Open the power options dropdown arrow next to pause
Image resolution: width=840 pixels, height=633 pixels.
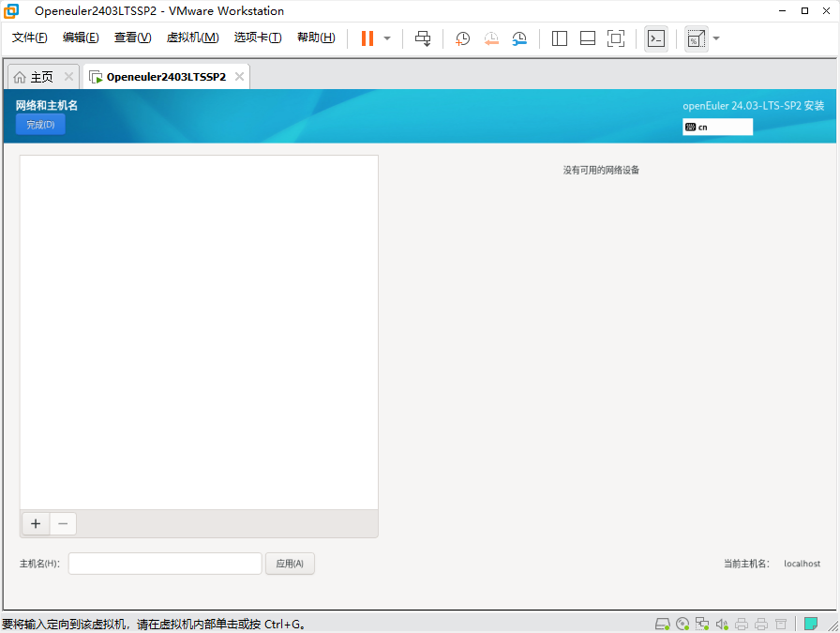click(387, 38)
